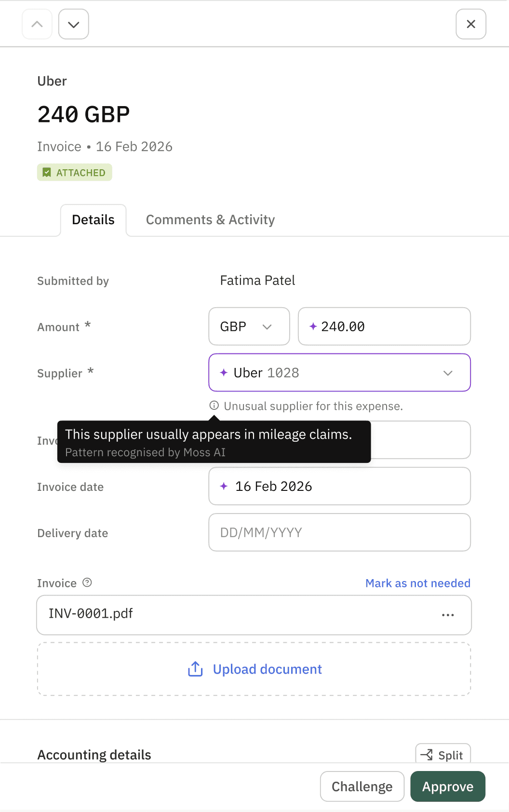The image size is (509, 812).
Task: Challenge this expense
Action: pos(362,786)
